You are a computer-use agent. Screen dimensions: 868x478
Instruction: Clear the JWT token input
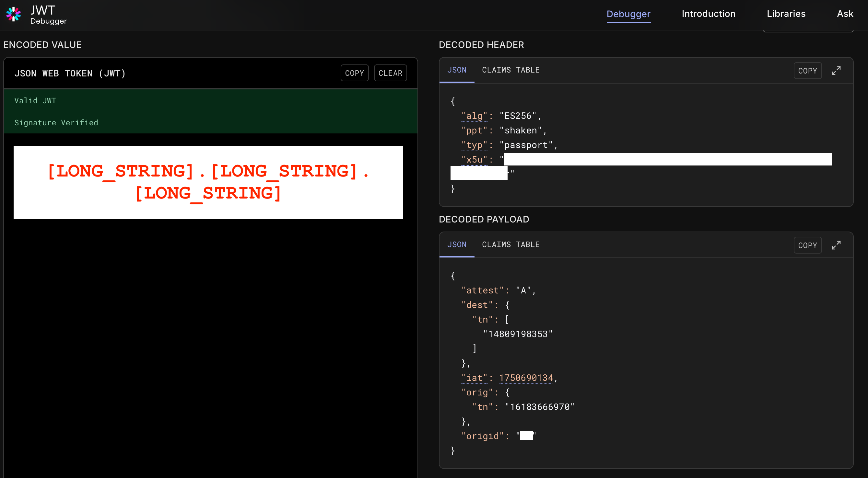(390, 73)
